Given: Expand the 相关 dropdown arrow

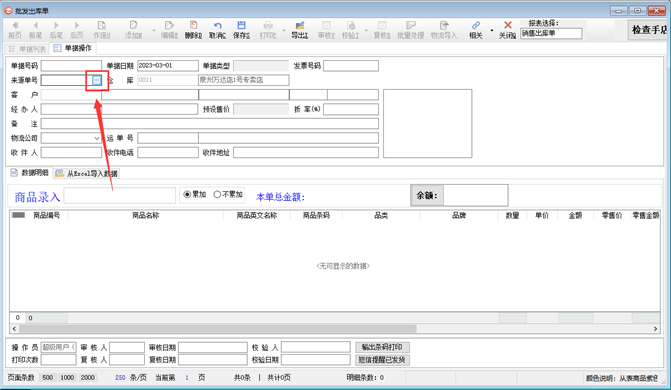Looking at the screenshot, I should coord(492,30).
